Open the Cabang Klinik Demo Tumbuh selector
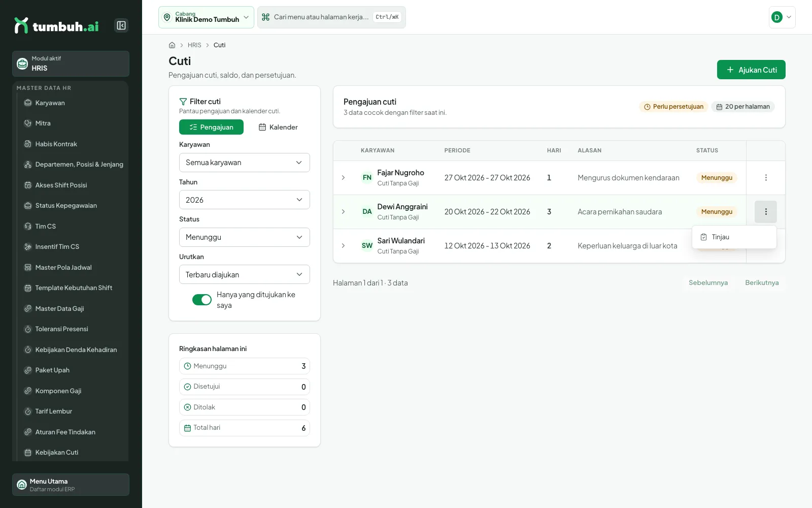The image size is (812, 508). 206,17
